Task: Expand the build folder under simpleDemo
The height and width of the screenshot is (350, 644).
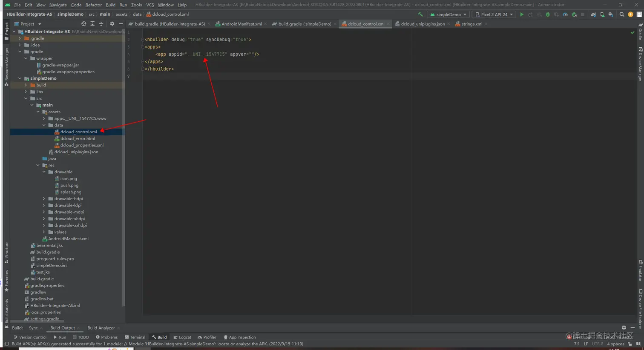Action: 26,85
